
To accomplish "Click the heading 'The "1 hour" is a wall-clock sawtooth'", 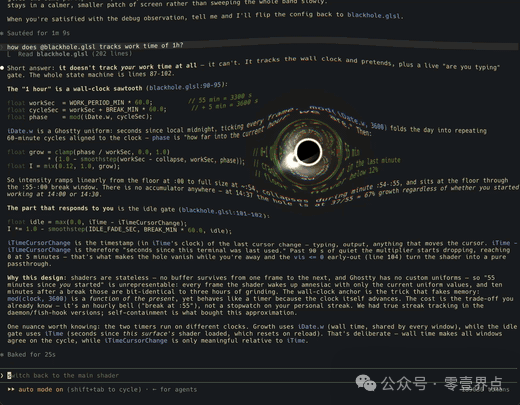I will (x=75, y=89).
